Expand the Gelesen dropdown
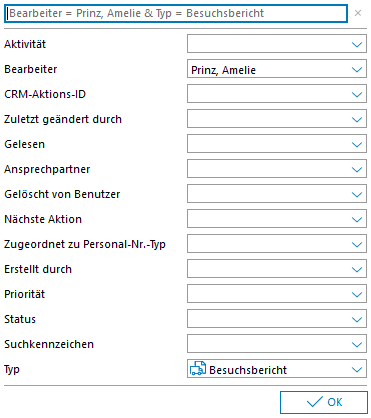The image size is (371, 418). coord(357,144)
